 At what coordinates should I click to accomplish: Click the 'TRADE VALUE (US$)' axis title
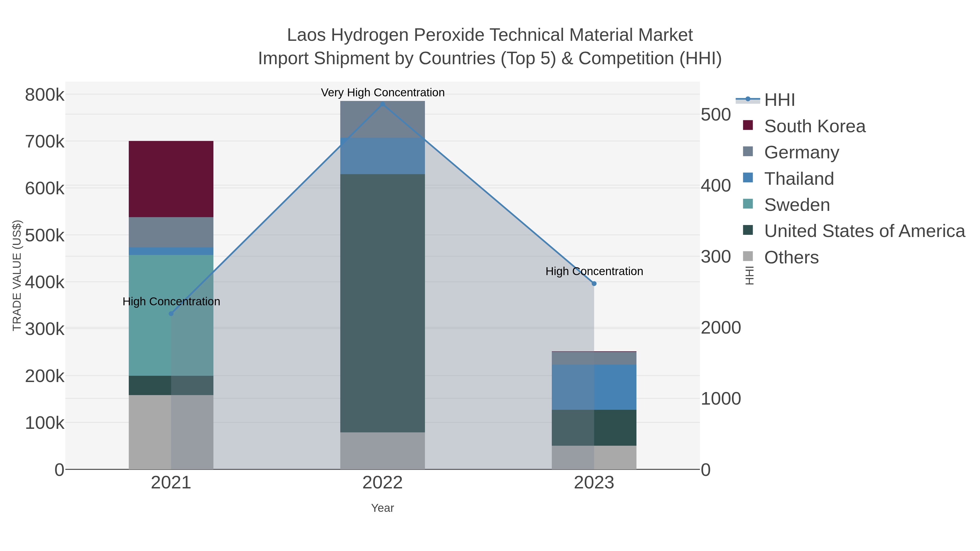(17, 276)
